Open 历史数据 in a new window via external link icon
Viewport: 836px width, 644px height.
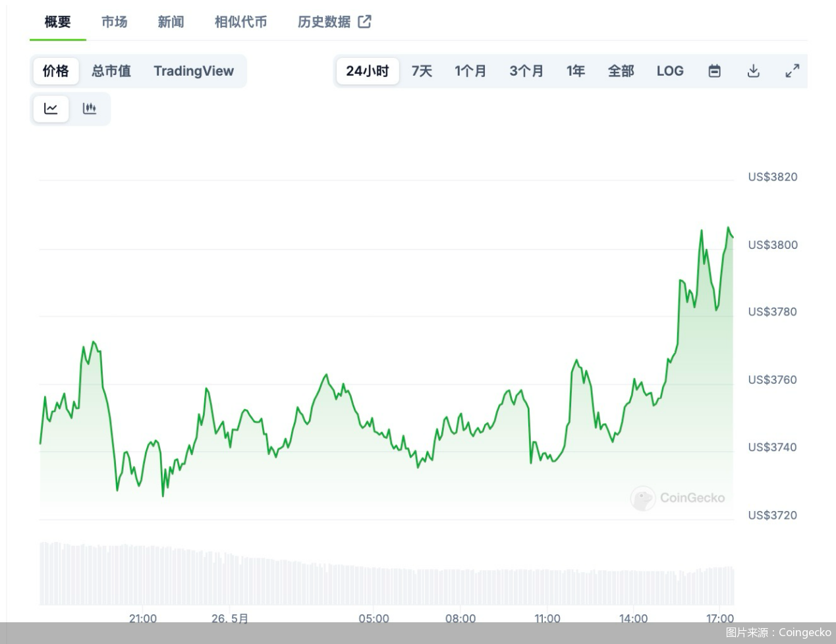coord(364,21)
